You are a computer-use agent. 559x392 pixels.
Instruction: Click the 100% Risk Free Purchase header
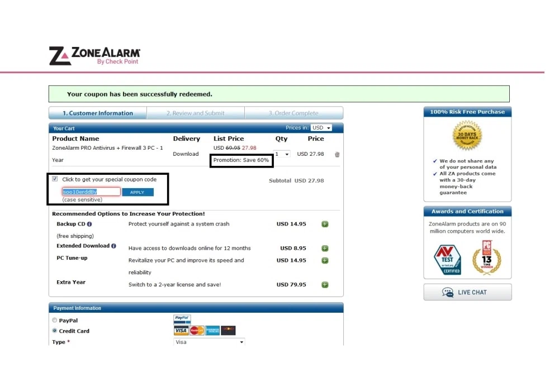(467, 112)
